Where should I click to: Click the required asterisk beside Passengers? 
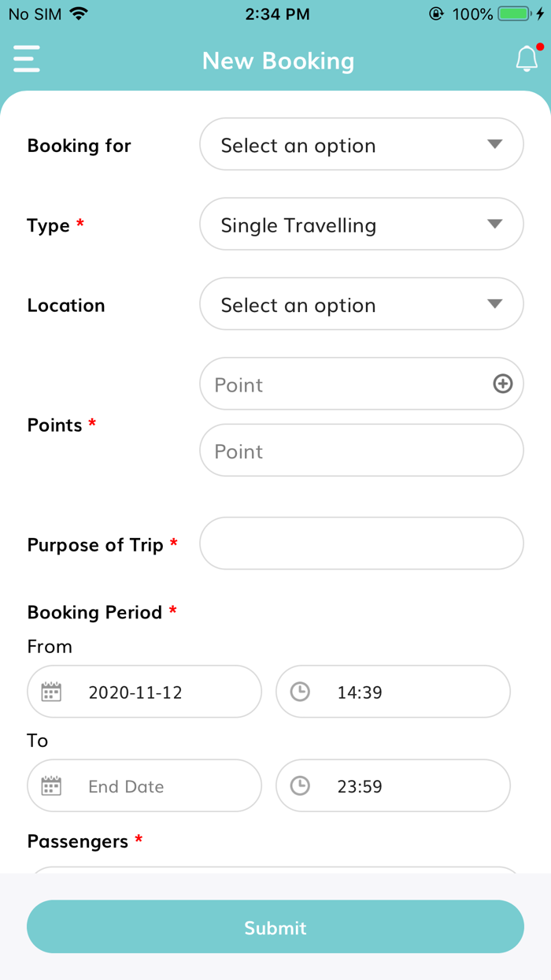[139, 841]
